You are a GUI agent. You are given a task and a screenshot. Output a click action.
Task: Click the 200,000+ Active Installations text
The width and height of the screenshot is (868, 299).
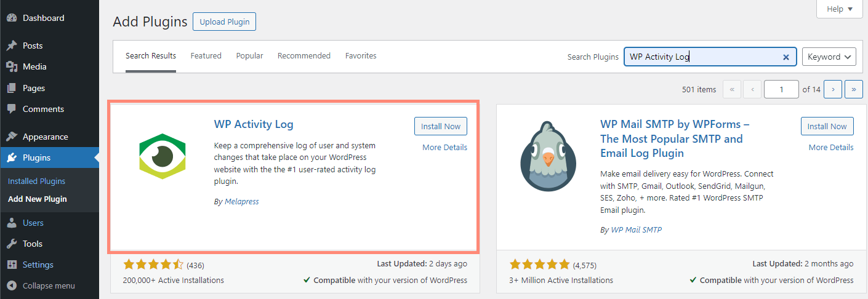(174, 280)
